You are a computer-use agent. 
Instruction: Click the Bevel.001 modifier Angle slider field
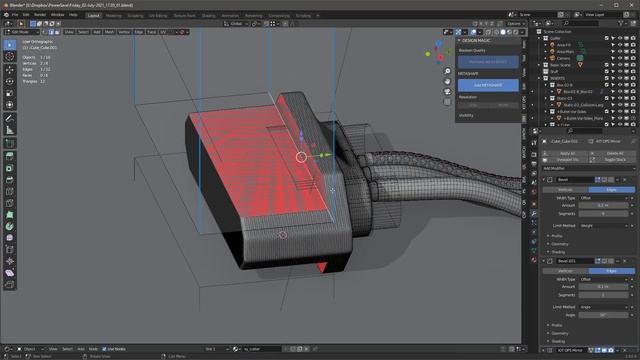pos(604,315)
